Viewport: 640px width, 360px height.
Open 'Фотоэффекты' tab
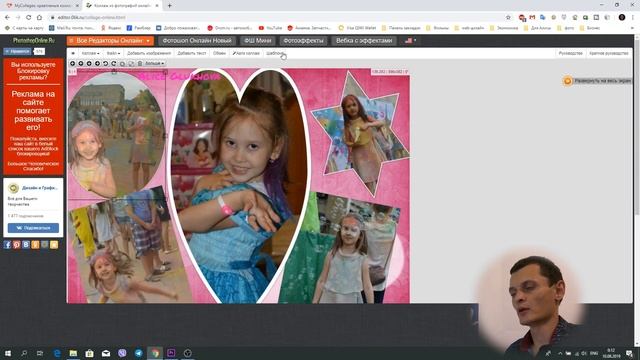303,40
